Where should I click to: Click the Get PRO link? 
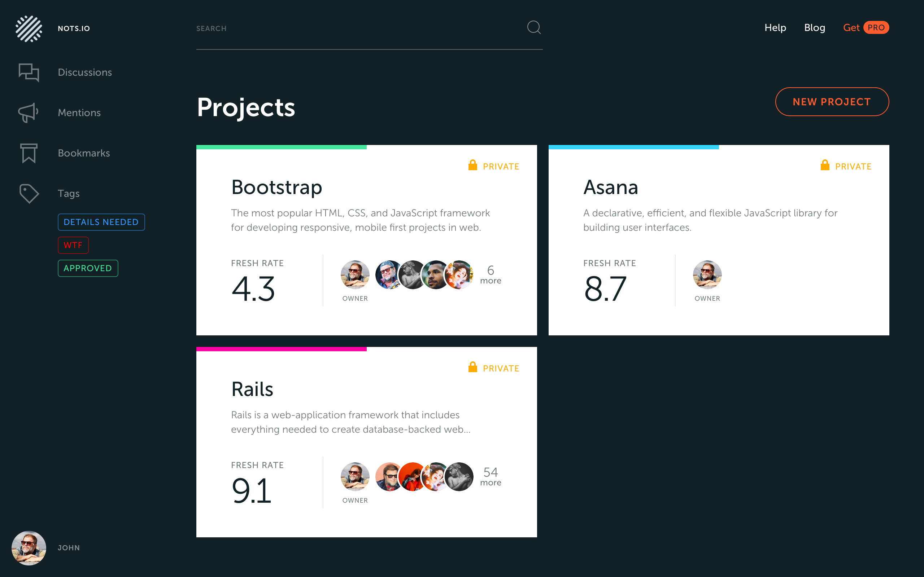click(866, 27)
